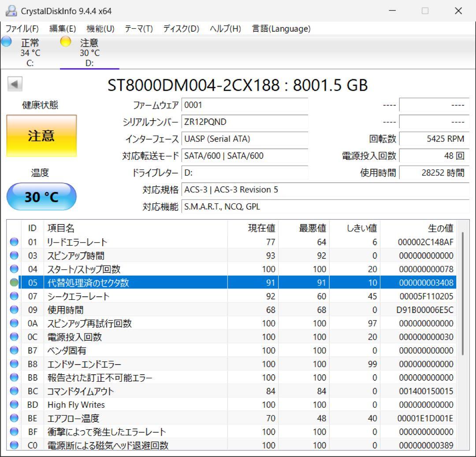
Task: Minimize the CrystalDiskInfo window
Action: [393, 11]
